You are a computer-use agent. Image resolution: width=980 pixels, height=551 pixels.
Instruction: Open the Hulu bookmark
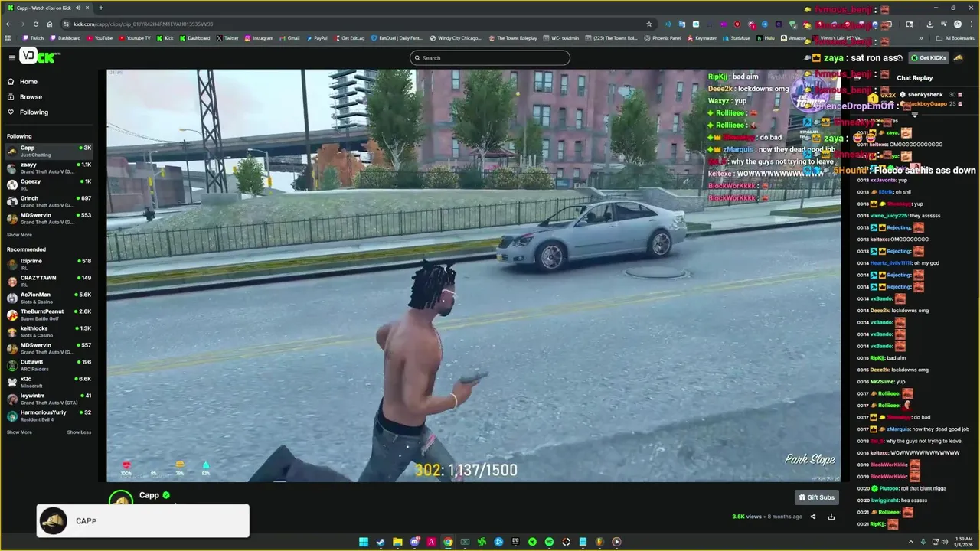click(x=766, y=38)
